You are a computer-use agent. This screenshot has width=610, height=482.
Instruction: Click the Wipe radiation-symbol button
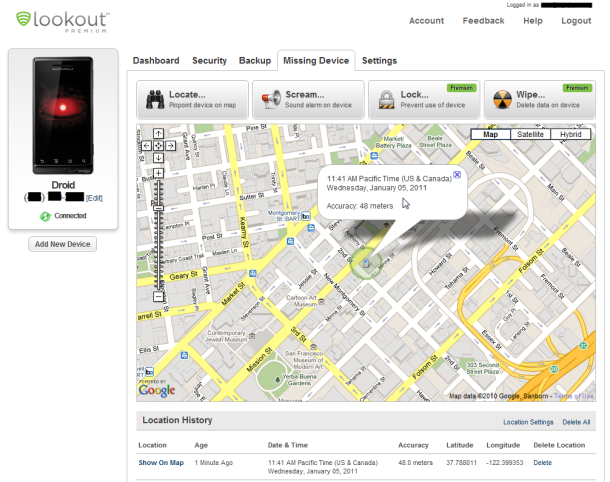(x=540, y=100)
